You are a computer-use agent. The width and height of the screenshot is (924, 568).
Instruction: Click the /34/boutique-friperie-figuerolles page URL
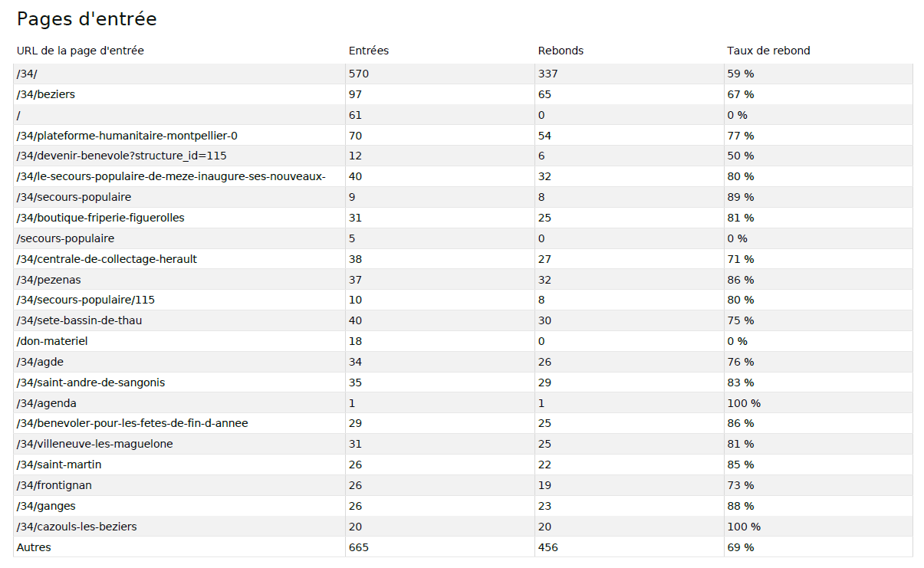100,218
